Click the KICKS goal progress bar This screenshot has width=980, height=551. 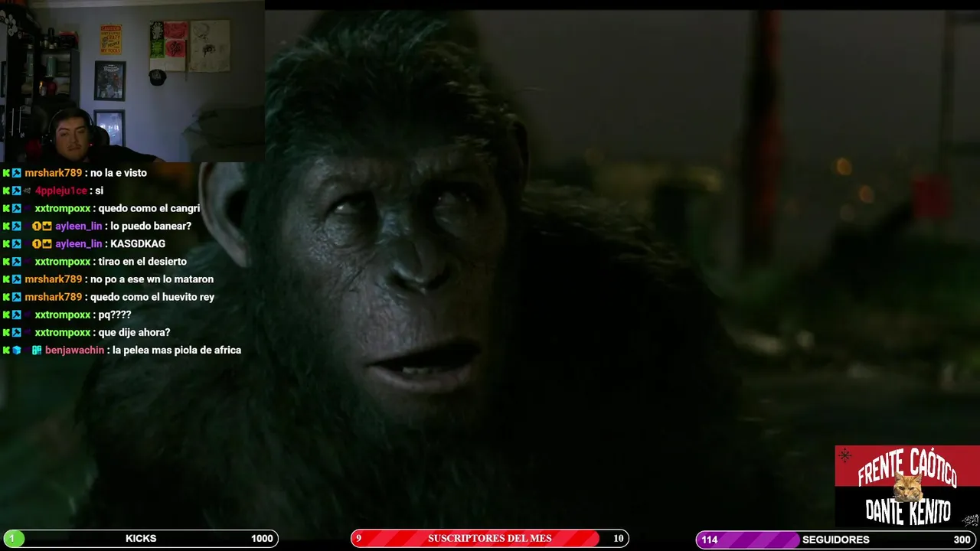pos(141,539)
